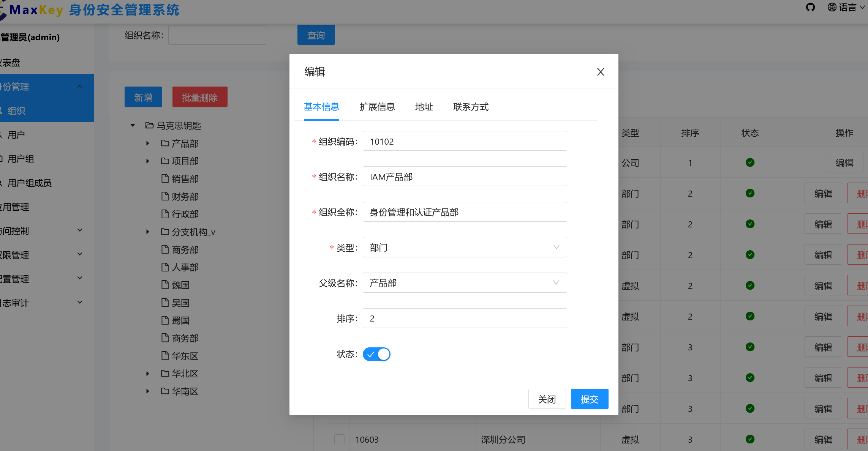Click the green status icon on first row
Viewport: 868px width, 451px height.
coord(750,162)
